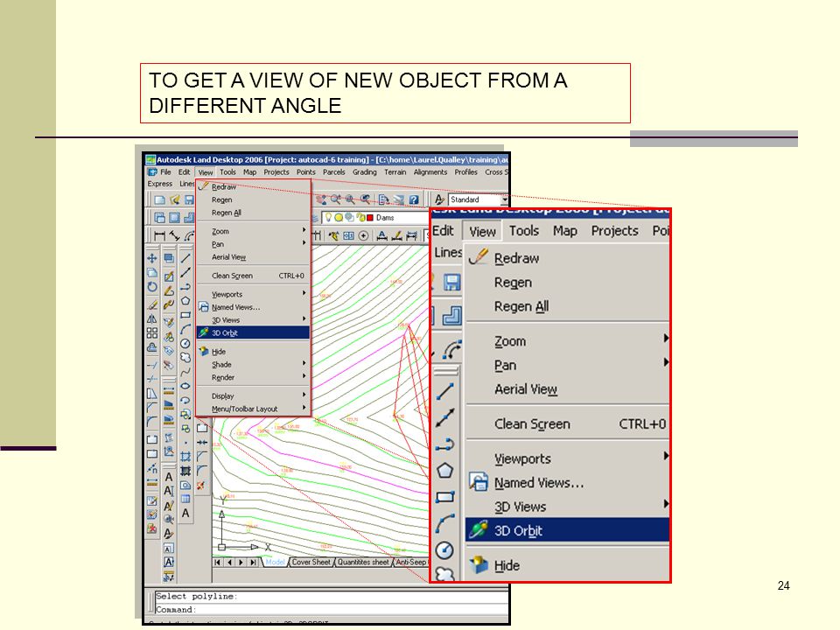The height and width of the screenshot is (630, 840).
Task: Open the Standard text style dropdown
Action: 504,199
